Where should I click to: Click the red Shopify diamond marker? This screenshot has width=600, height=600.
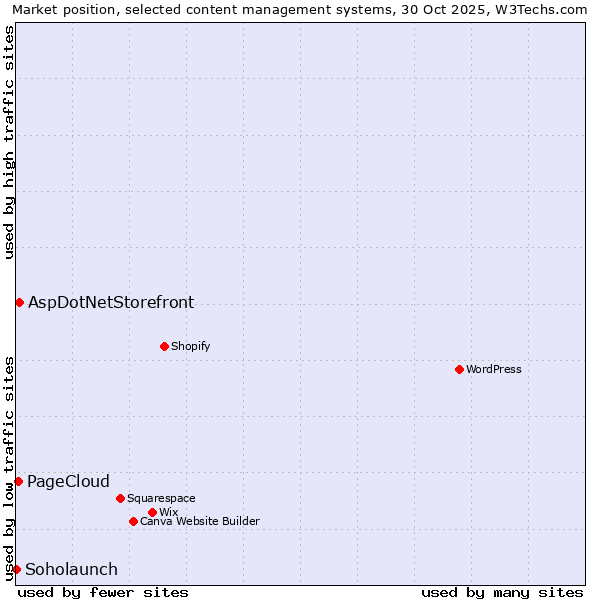164,346
